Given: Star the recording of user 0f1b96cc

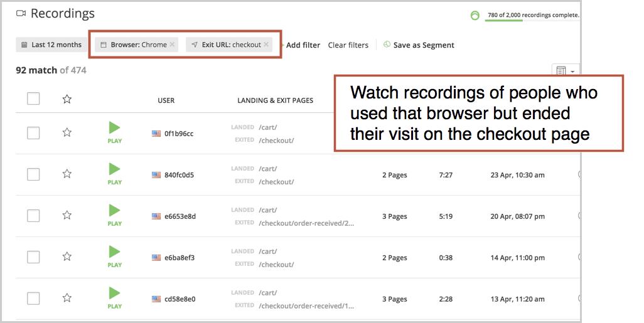Looking at the screenshot, I should (x=67, y=132).
